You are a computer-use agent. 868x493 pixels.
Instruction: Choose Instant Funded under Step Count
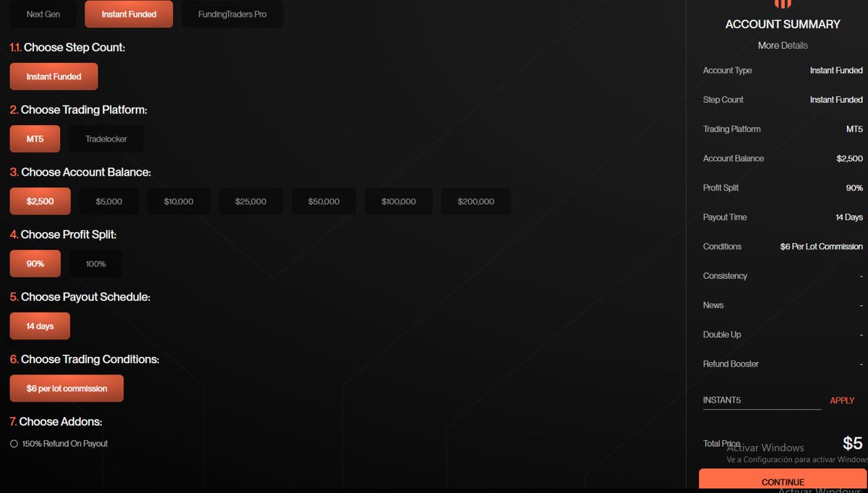[x=54, y=77]
